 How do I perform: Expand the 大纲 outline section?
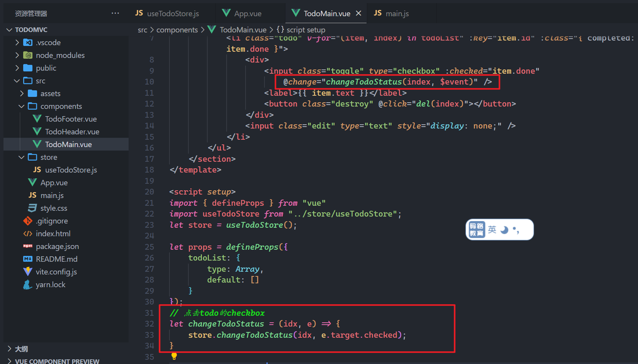coord(9,349)
